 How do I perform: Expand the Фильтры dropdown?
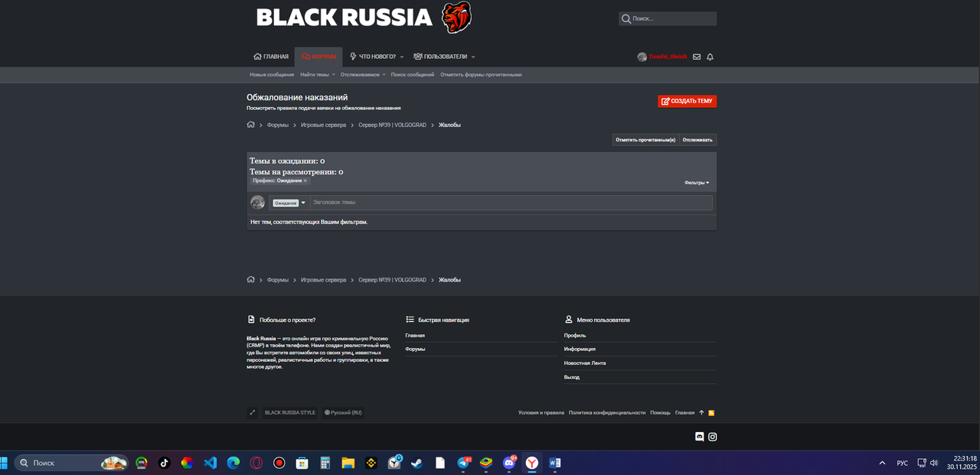coord(697,183)
